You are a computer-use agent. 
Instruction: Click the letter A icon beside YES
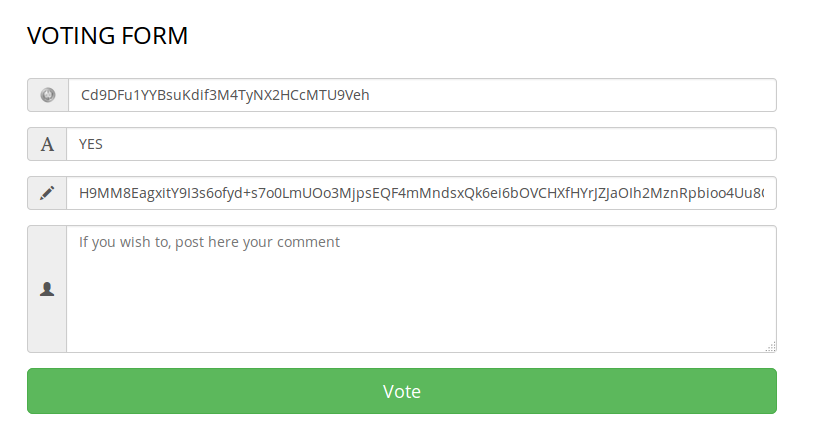(x=47, y=144)
